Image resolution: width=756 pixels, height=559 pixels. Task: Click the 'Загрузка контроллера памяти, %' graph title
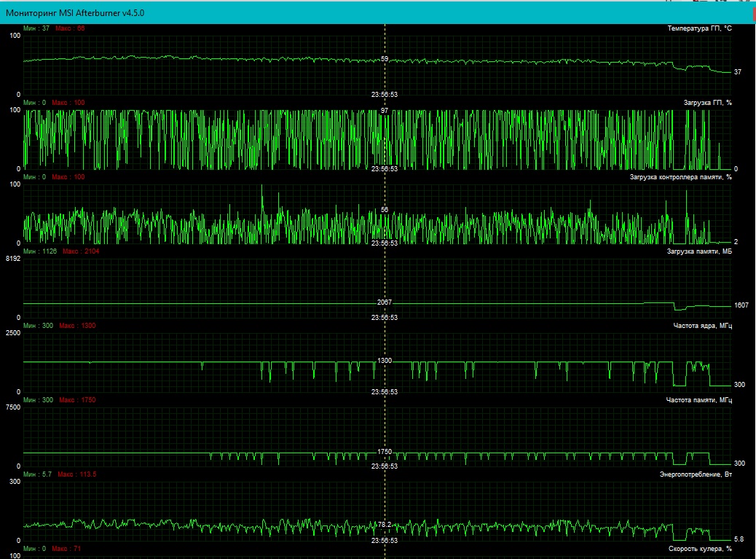(680, 177)
